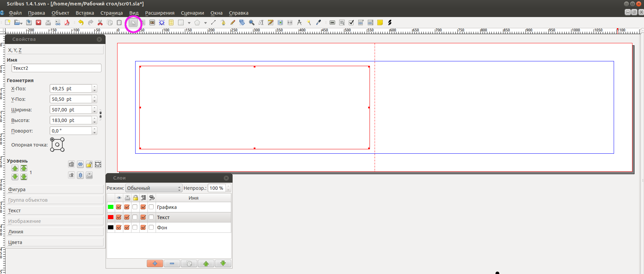The image size is (644, 274).
Task: Toggle the lock checkbox for Текст layer
Action: click(x=135, y=217)
